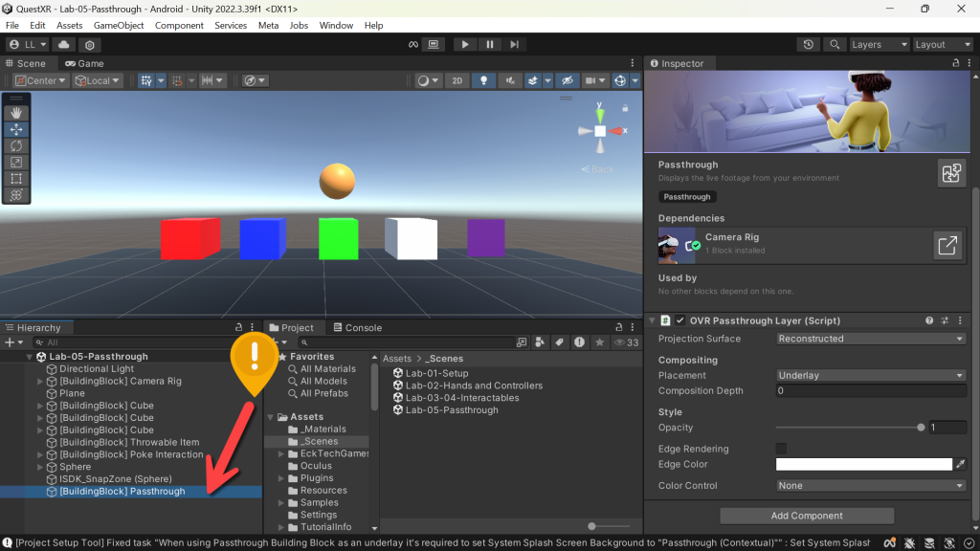Click the star Save Search icon in Project panel
Screen dimensions: 980x551
(599, 342)
